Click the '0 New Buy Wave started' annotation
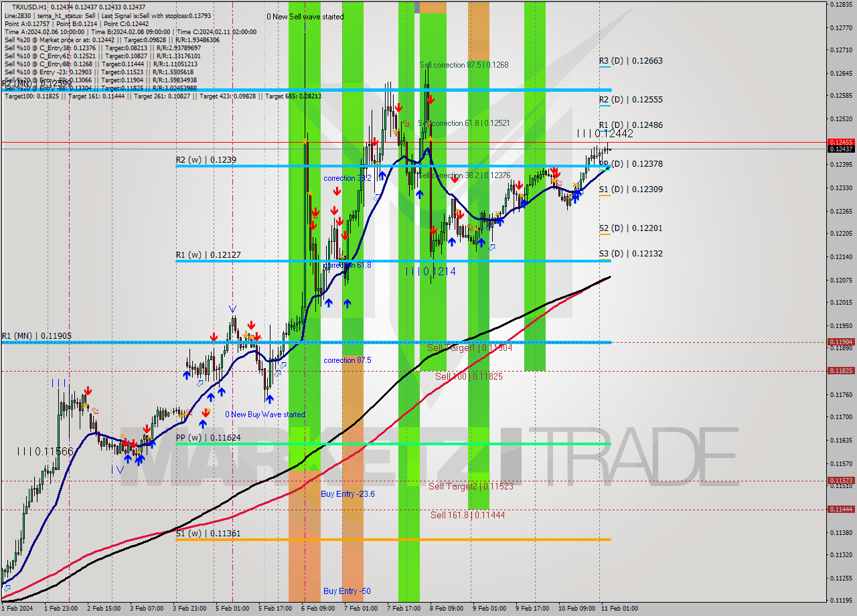Viewport: 857px width, 616px height. (265, 414)
